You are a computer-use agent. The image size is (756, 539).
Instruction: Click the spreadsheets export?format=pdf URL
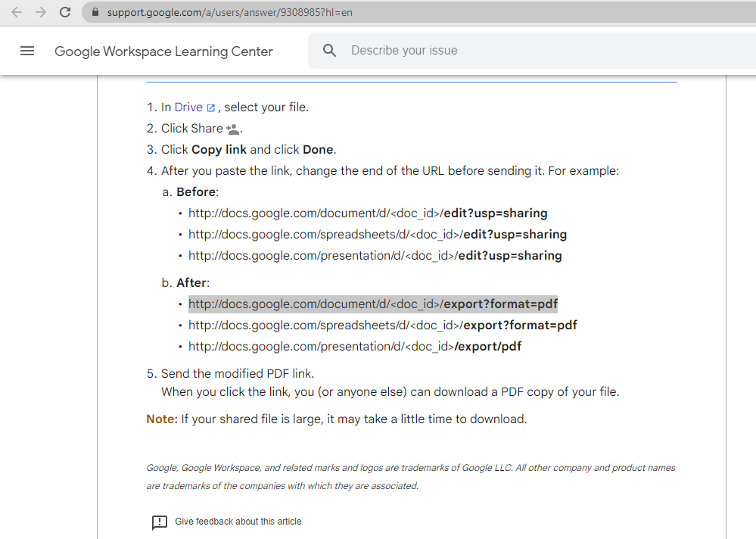tap(383, 326)
